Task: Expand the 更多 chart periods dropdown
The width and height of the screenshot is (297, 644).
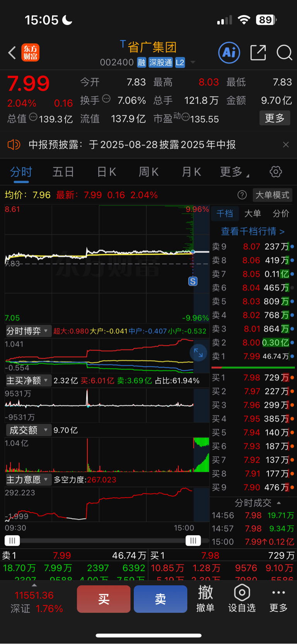Action: (234, 172)
